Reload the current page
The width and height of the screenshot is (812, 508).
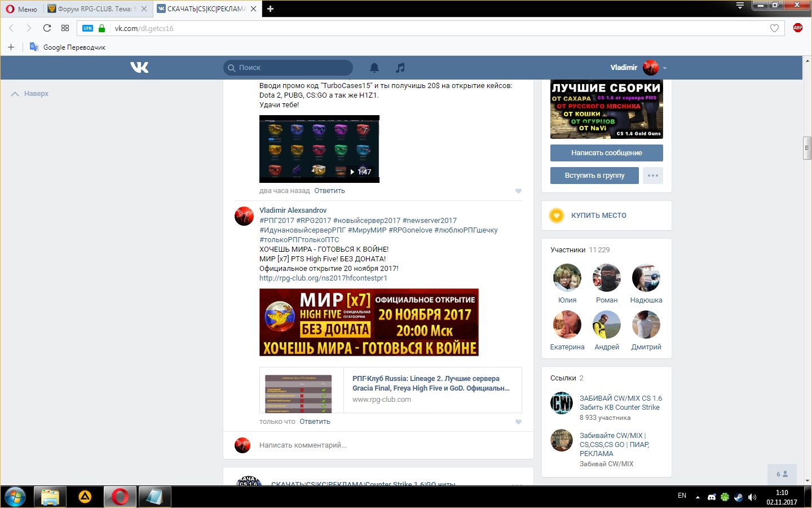[47, 28]
